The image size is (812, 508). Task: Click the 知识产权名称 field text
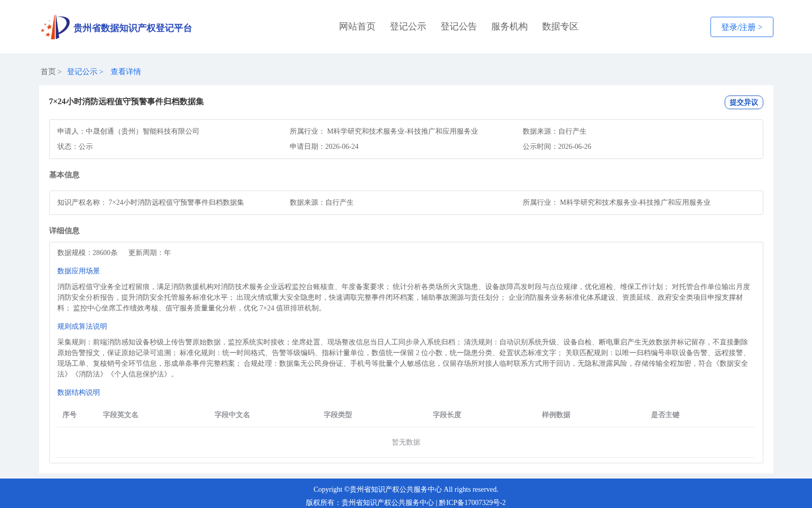point(151,202)
